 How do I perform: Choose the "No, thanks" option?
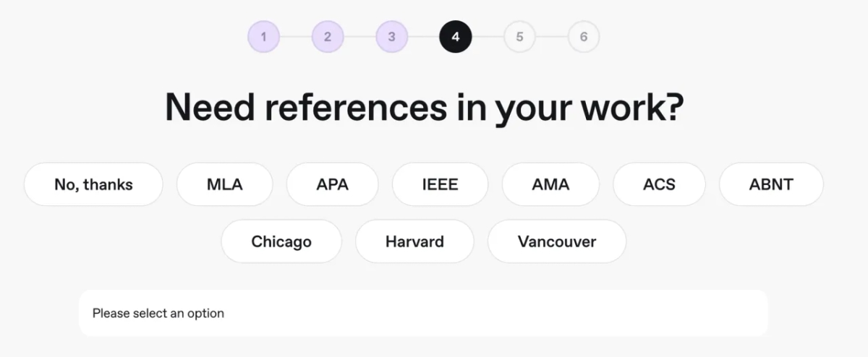93,184
